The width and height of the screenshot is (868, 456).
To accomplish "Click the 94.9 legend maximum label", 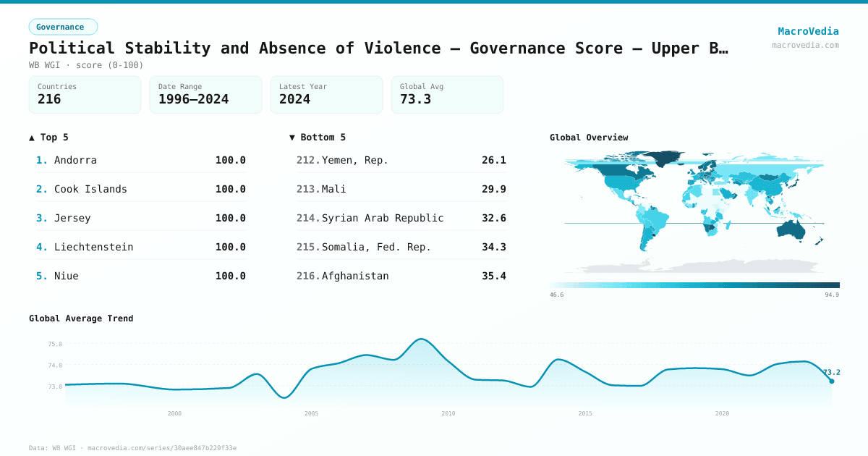I will 832,295.
